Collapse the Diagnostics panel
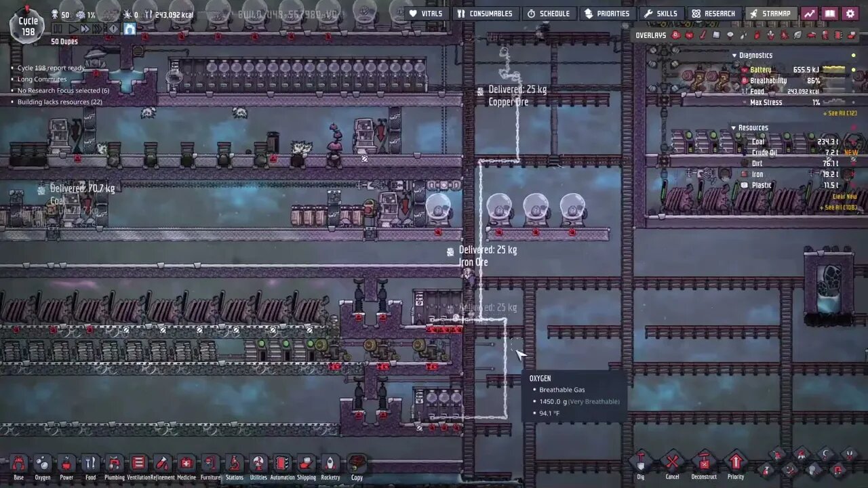The image size is (868, 488). [734, 56]
